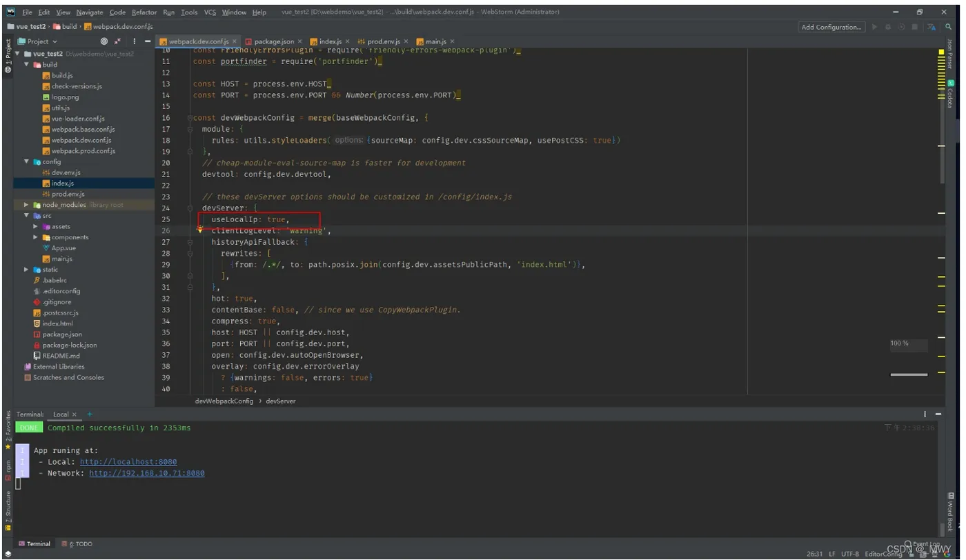This screenshot has width=966, height=560.
Task: Collapse the config folder
Action: [x=27, y=161]
